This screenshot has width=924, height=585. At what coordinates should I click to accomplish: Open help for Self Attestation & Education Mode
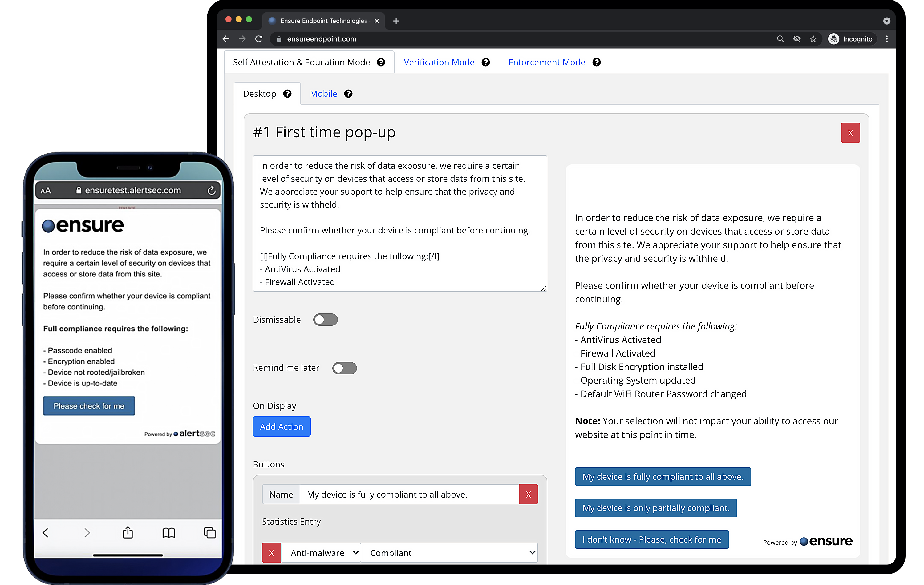(x=381, y=62)
